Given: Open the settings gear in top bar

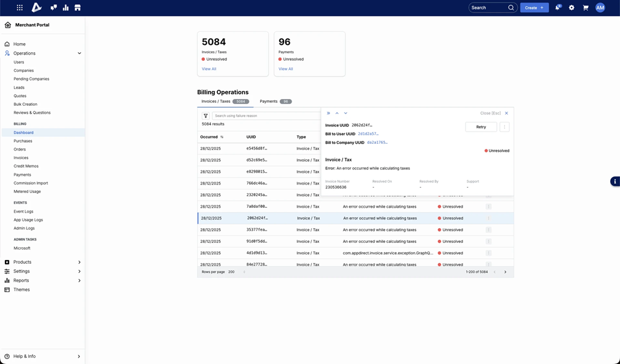Looking at the screenshot, I should pos(571,8).
